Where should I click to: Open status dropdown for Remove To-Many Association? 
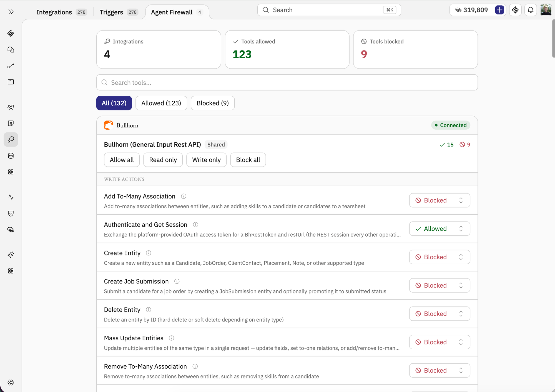tap(440, 370)
